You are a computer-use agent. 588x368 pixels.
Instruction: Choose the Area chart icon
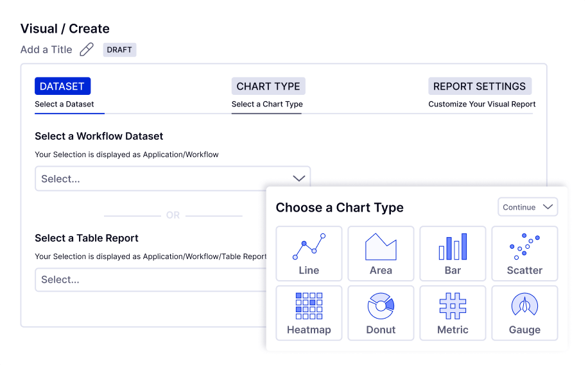click(381, 247)
